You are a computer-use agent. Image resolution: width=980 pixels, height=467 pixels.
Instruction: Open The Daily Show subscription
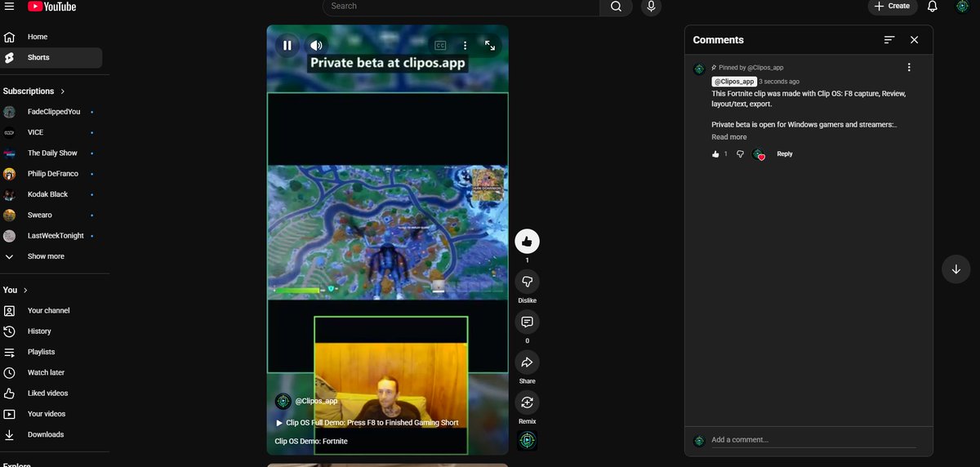pyautogui.click(x=51, y=153)
